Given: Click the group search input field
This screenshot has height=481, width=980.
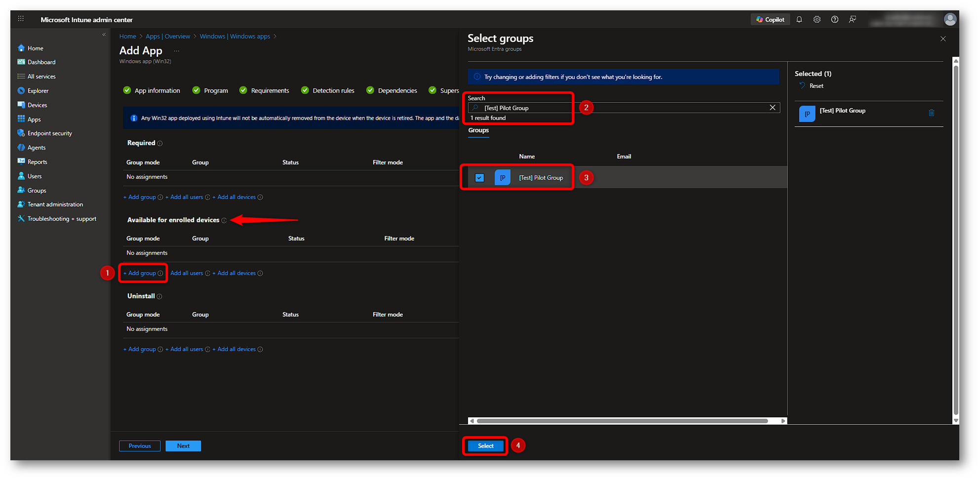Looking at the screenshot, I should [x=622, y=108].
